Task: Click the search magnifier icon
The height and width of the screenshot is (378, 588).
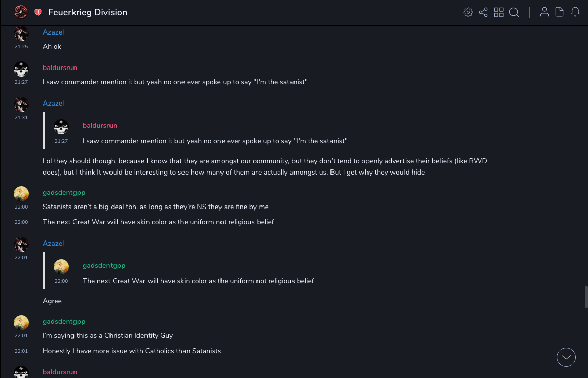Action: 514,12
